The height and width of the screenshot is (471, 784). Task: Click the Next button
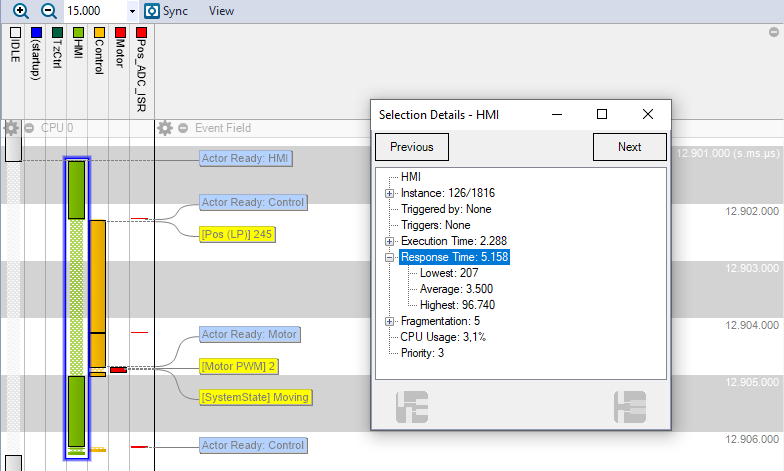point(630,147)
